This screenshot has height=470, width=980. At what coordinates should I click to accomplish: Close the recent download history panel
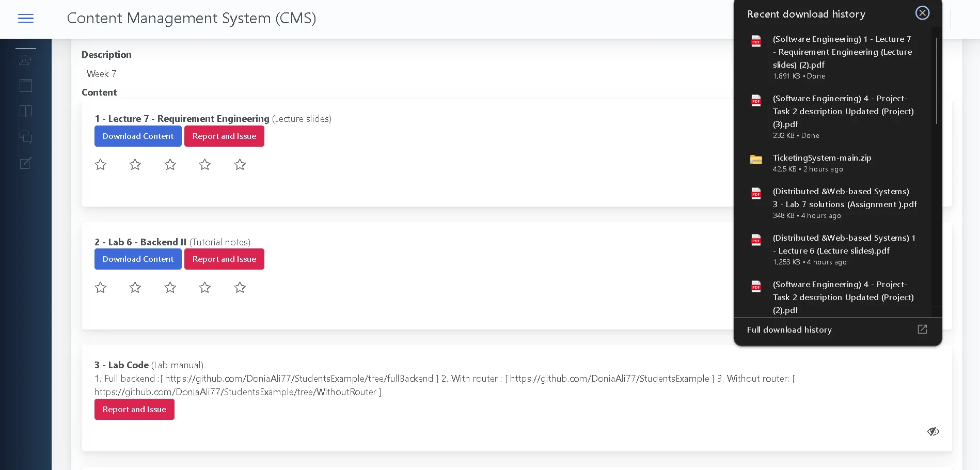pyautogui.click(x=922, y=13)
